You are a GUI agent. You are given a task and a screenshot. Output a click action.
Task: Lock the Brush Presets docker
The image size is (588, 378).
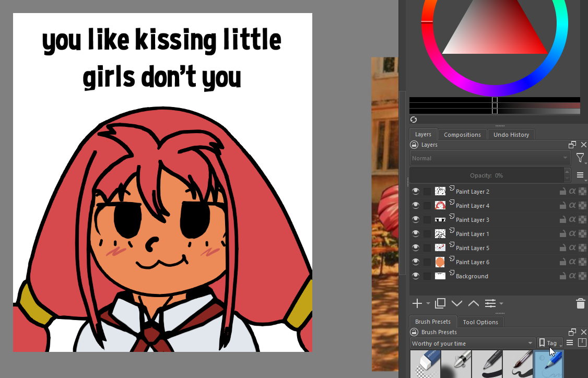point(414,332)
